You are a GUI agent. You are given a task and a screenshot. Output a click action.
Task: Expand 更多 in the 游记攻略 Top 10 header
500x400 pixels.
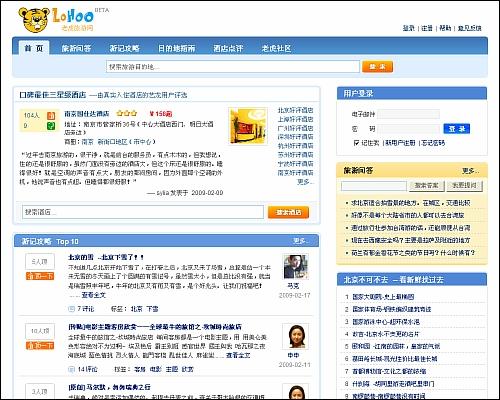300,241
